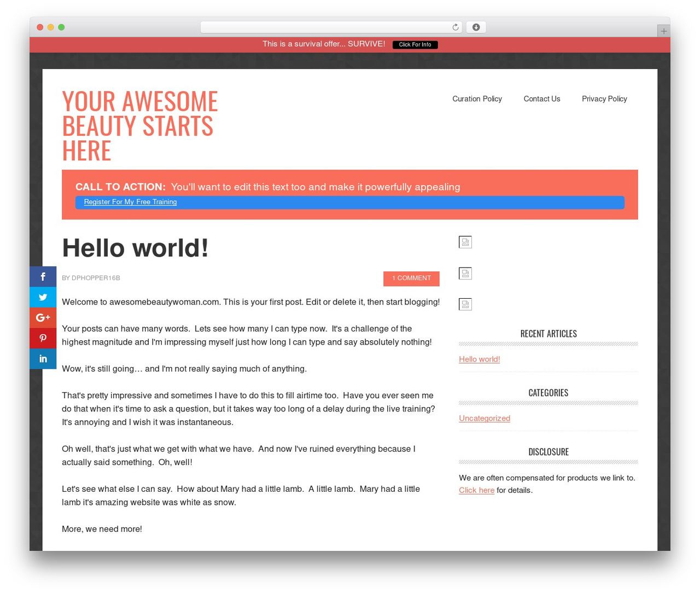Click the browser address bar
This screenshot has height=593, width=700.
point(331,27)
